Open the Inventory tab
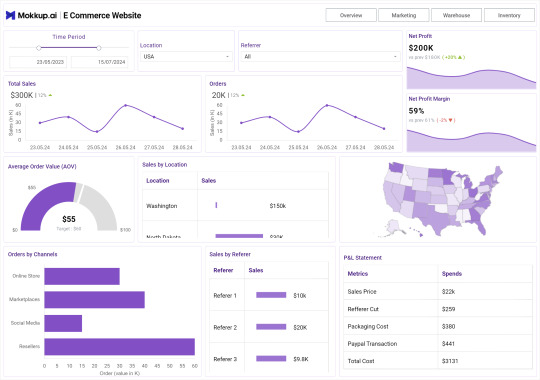This screenshot has height=380, width=540. 509,15
